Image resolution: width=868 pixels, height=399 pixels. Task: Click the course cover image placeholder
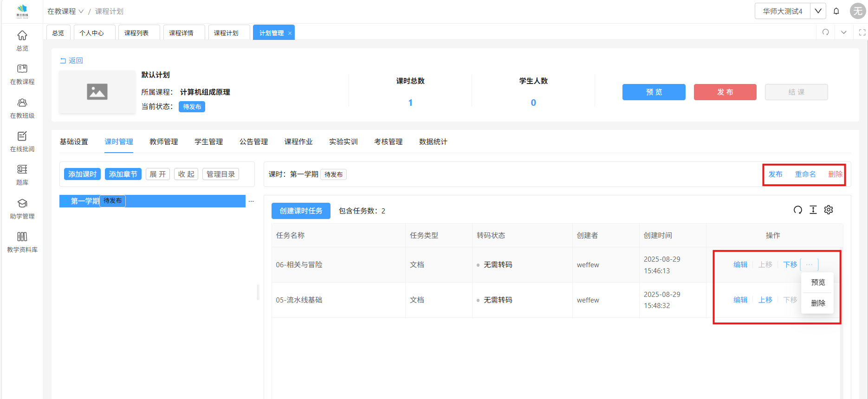(97, 92)
